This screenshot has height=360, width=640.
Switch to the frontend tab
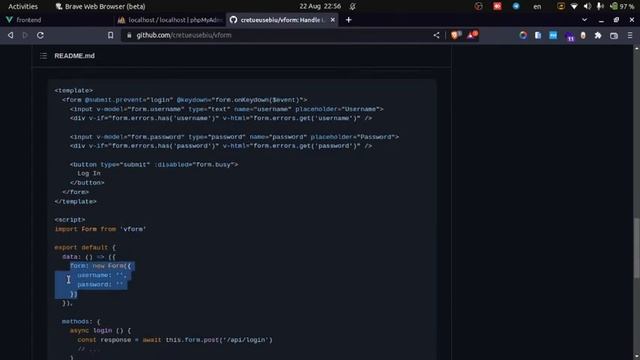[x=57, y=20]
